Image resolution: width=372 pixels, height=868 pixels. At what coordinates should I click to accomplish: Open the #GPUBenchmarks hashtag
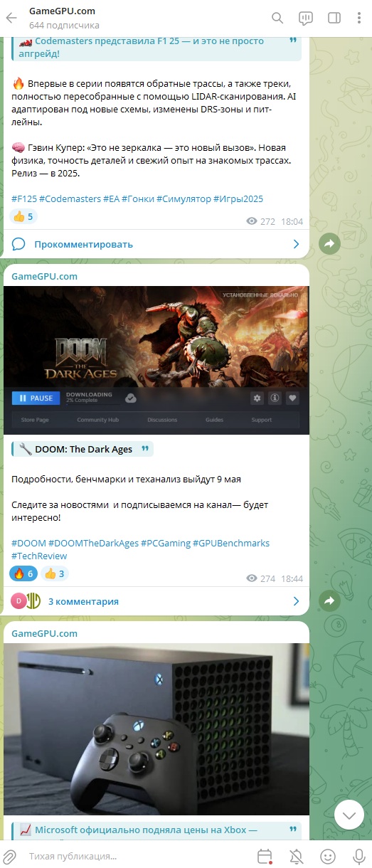coord(232,543)
